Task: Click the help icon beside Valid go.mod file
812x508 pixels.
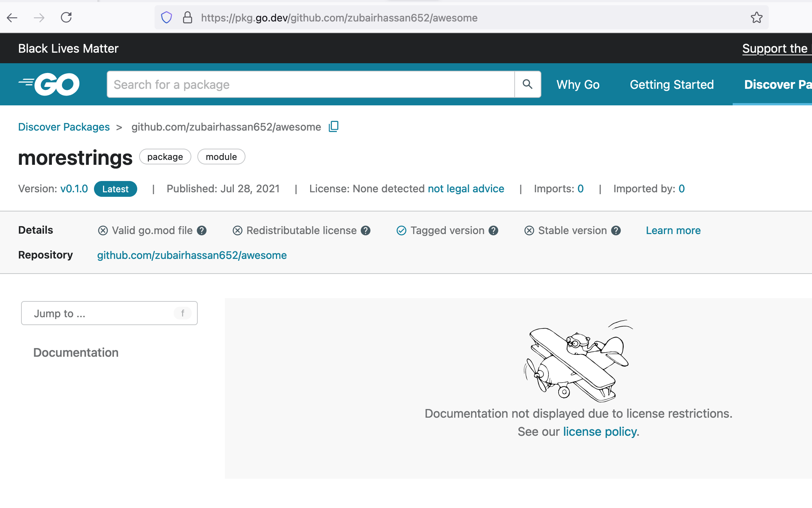Action: pyautogui.click(x=202, y=230)
